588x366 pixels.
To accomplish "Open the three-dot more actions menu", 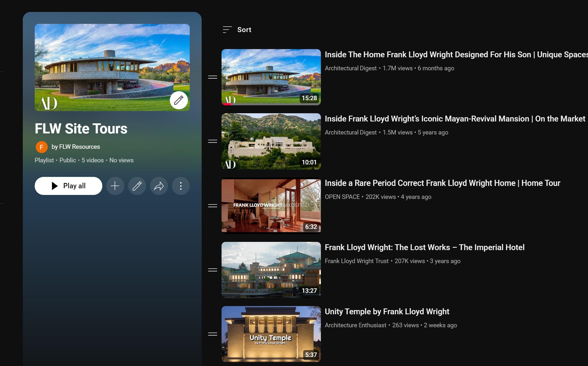I will pos(181,186).
